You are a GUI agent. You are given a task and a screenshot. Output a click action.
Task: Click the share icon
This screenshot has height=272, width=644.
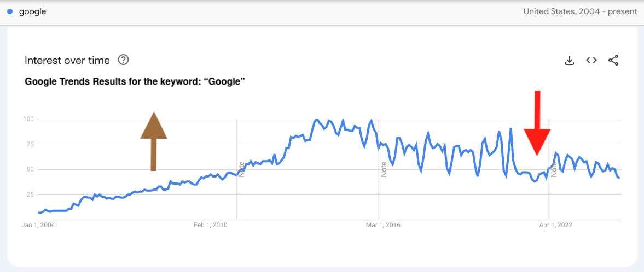pos(613,60)
